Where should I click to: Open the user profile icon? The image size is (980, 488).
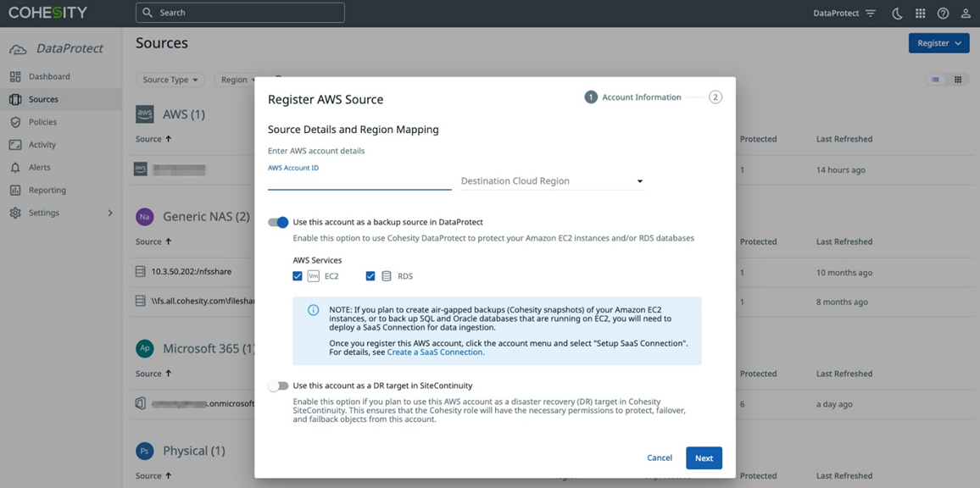pyautogui.click(x=966, y=13)
